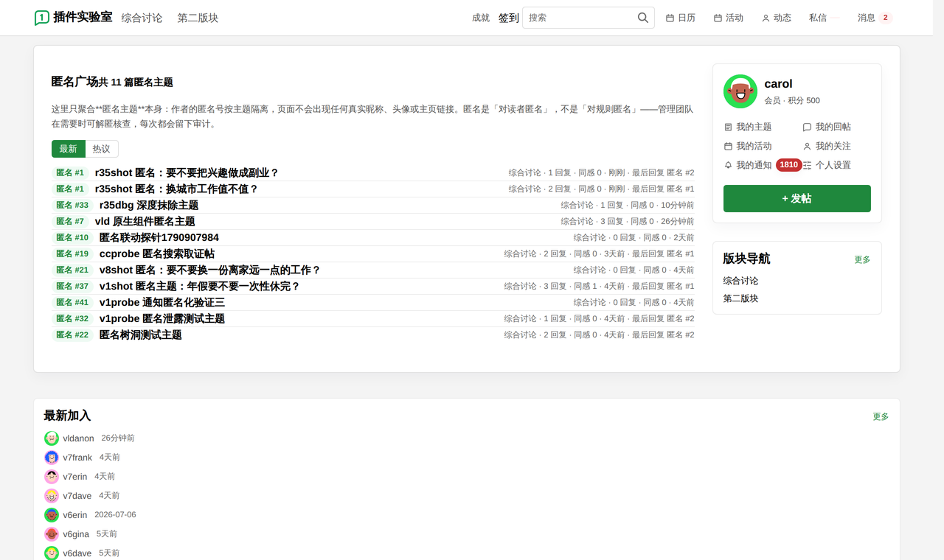Click the 签到 check-in link
Viewport: 944px width, 560px height.
(x=509, y=18)
